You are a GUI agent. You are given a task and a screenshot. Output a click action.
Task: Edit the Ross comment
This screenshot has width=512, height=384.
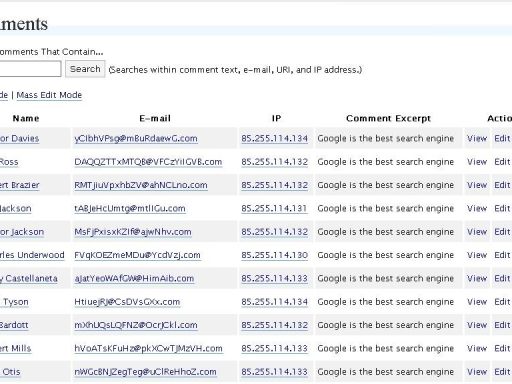click(x=502, y=162)
